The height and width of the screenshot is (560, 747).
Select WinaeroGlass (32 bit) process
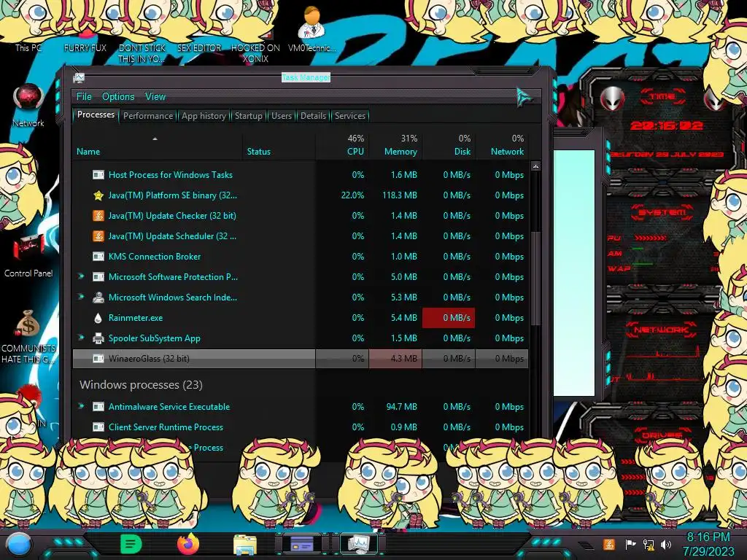coord(300,359)
